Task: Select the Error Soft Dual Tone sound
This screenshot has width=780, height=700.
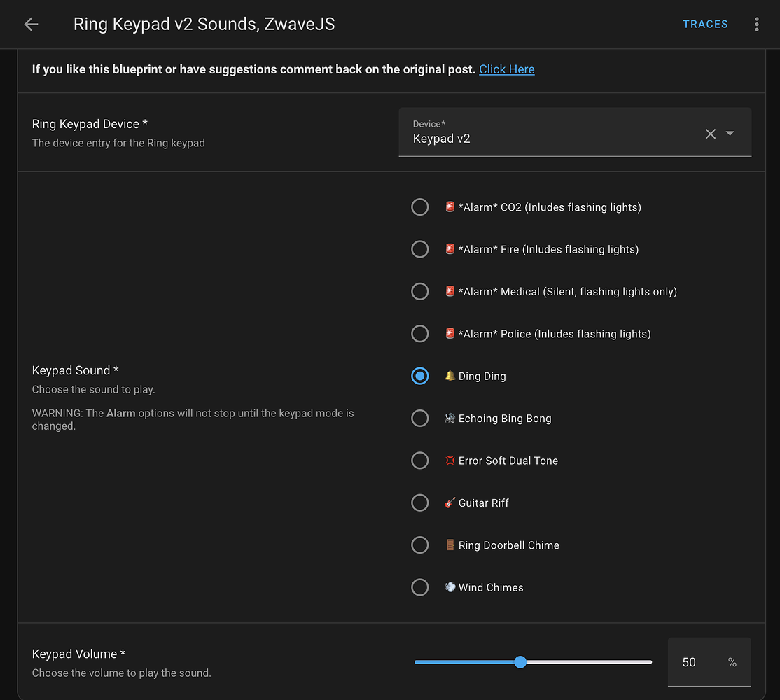Action: tap(419, 460)
